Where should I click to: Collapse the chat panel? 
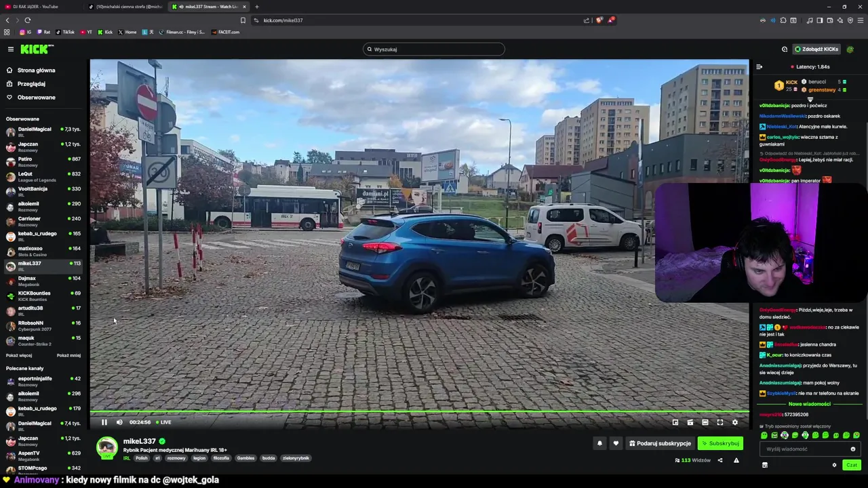[759, 66]
